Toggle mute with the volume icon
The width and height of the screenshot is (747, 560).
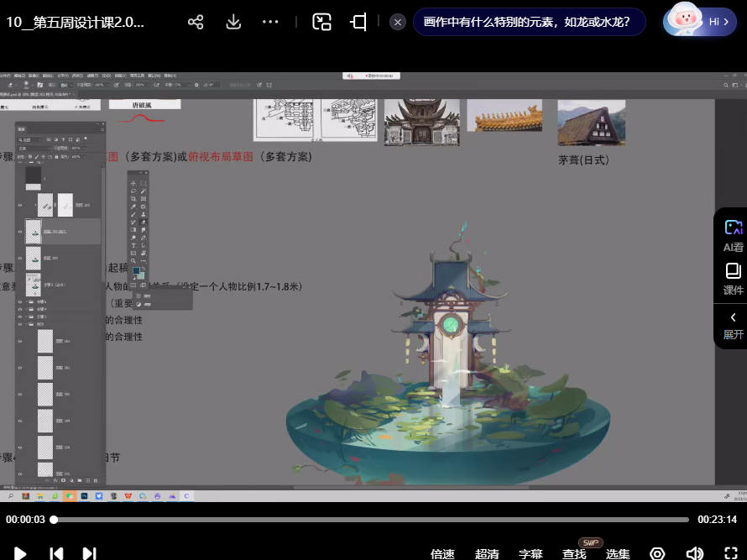pos(694,554)
